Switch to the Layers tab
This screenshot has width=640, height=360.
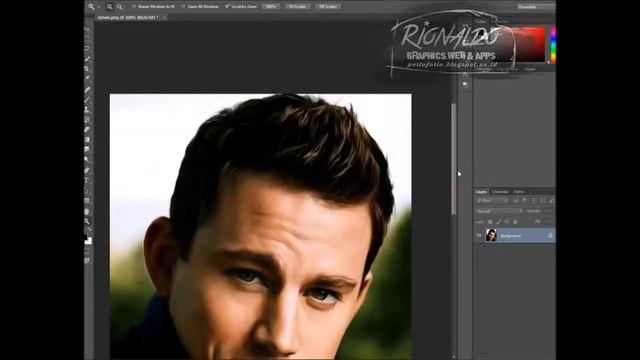pos(482,192)
